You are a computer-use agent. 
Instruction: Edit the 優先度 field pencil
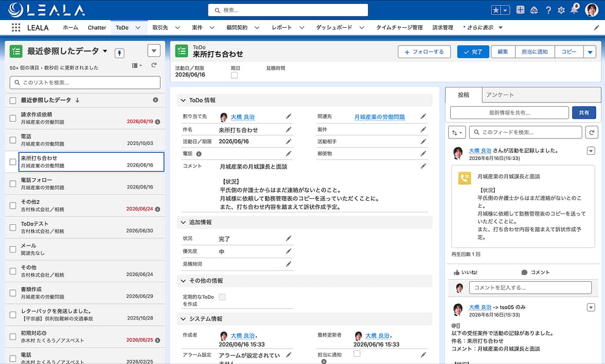coord(288,251)
